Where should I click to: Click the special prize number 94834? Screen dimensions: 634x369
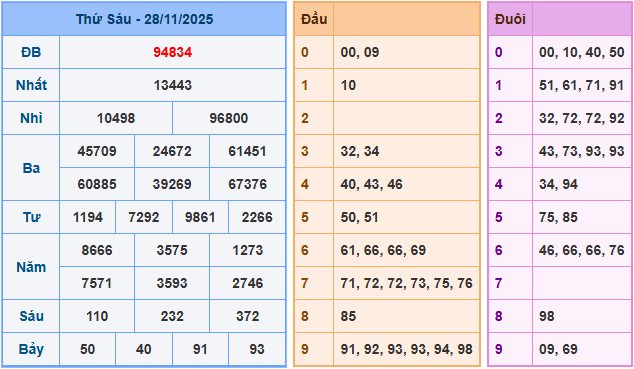173,52
